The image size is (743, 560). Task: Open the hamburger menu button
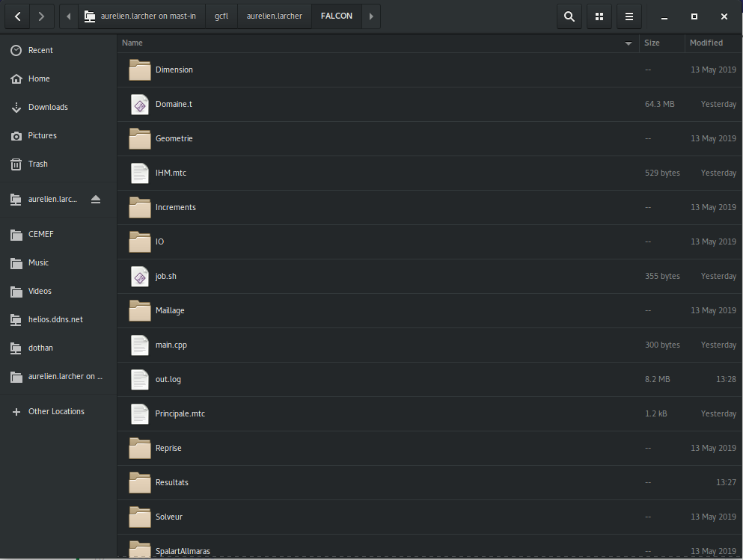click(629, 16)
